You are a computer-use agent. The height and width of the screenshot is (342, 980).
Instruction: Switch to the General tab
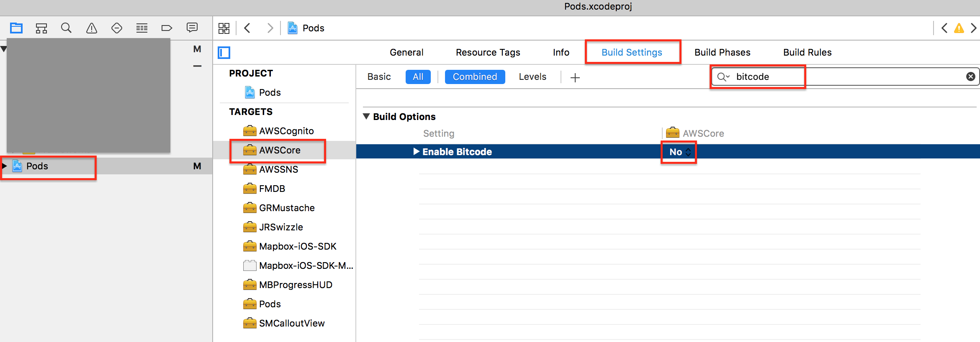pyautogui.click(x=406, y=52)
